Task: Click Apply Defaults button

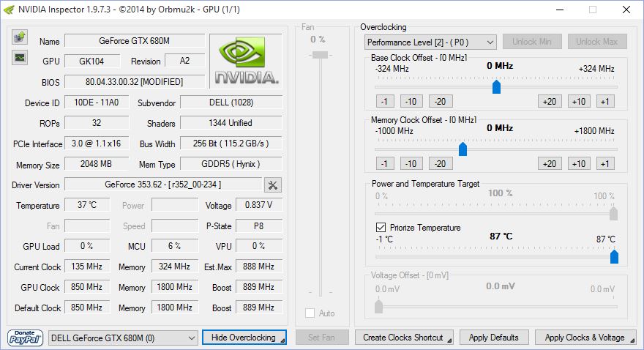Action: point(494,338)
